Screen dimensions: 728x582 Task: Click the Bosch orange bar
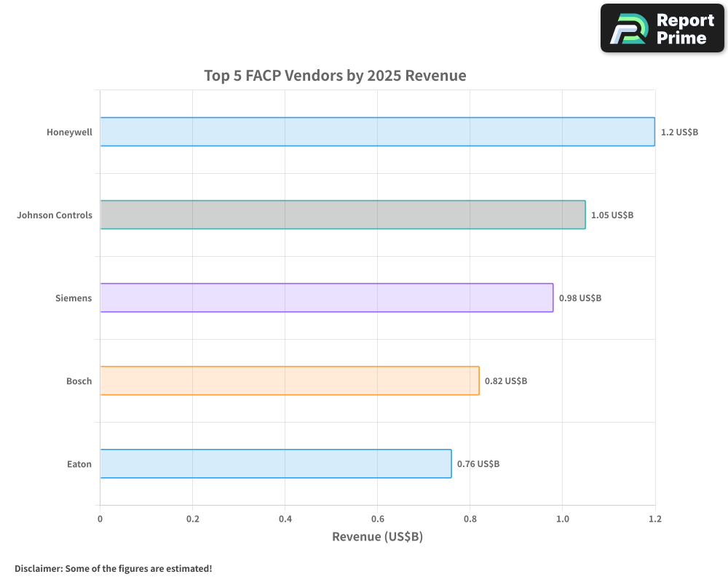coord(289,380)
